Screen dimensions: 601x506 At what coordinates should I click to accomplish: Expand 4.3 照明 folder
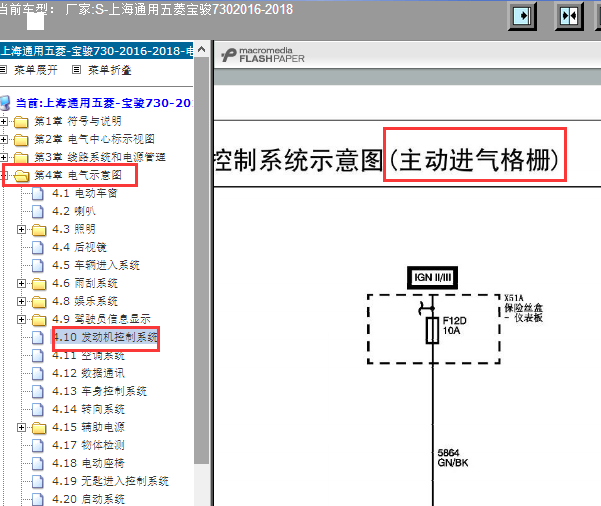(x=21, y=230)
